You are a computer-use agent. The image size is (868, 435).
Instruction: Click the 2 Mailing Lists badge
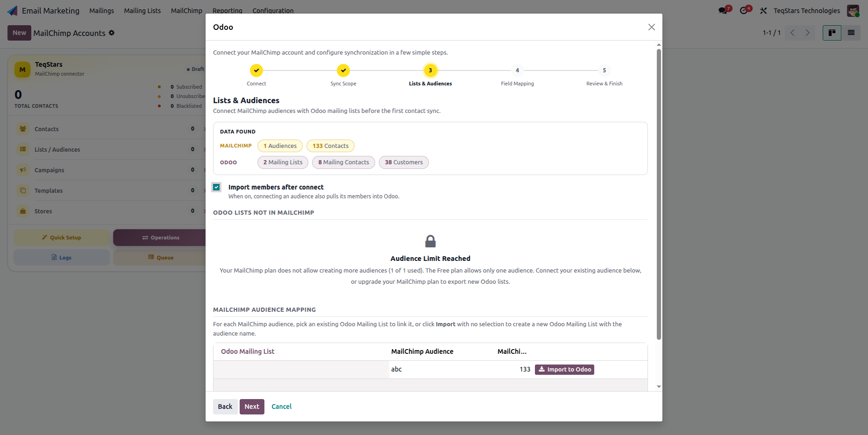pos(283,162)
